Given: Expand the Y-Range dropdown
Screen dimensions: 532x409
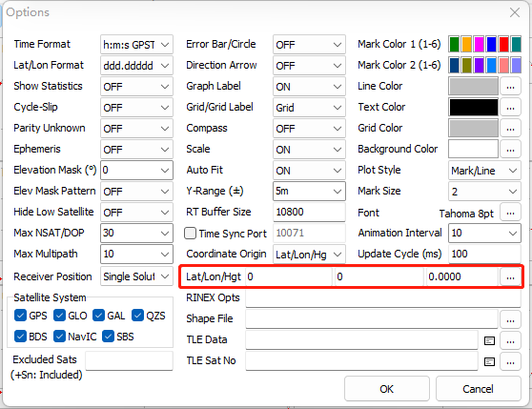Looking at the screenshot, I should point(309,191).
